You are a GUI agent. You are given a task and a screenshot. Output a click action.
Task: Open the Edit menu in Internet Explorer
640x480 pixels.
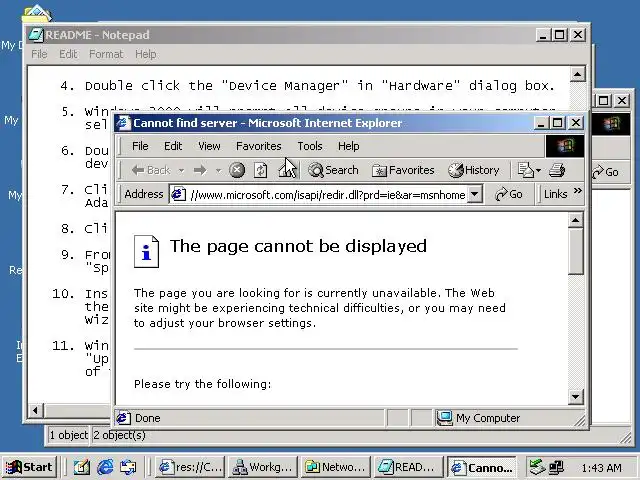coord(173,146)
